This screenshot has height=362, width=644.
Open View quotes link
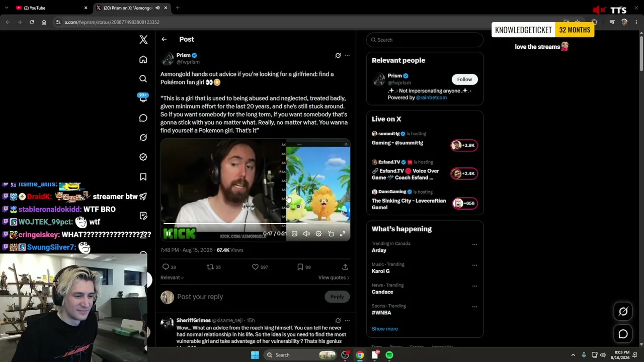coord(334,278)
